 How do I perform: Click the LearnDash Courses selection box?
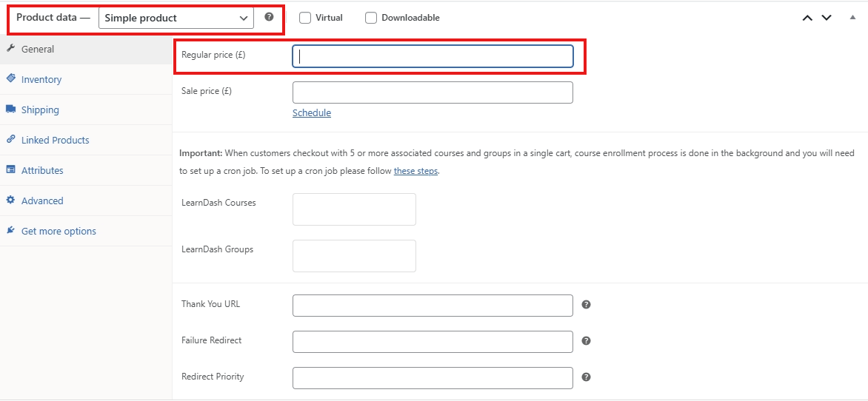tap(354, 209)
